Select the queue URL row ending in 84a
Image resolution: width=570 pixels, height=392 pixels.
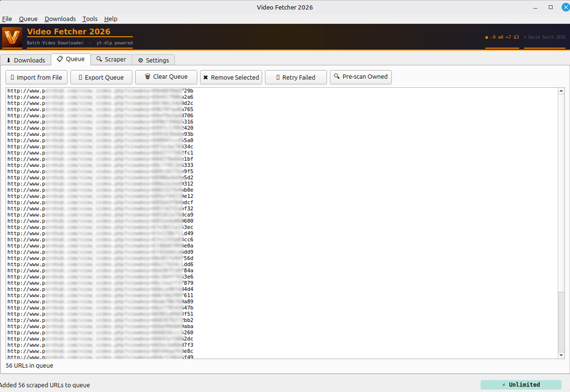(x=100, y=271)
